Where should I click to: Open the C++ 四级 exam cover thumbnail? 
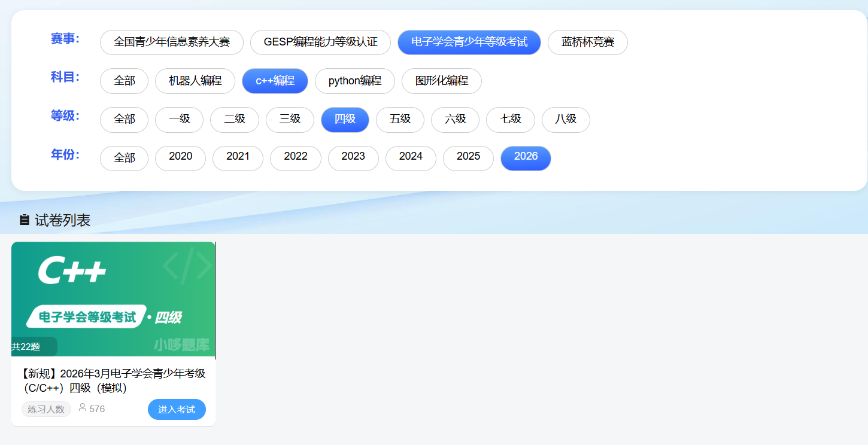pos(113,300)
